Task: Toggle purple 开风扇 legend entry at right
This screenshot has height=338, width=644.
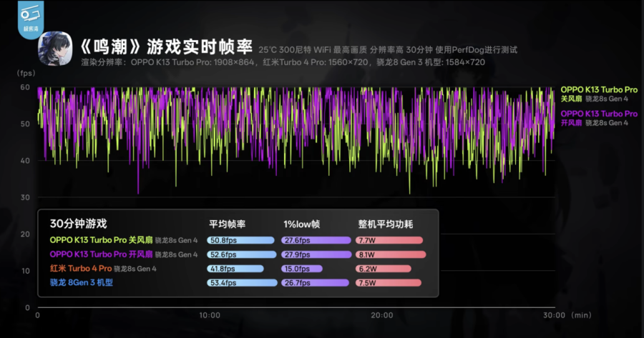Action: coord(598,119)
